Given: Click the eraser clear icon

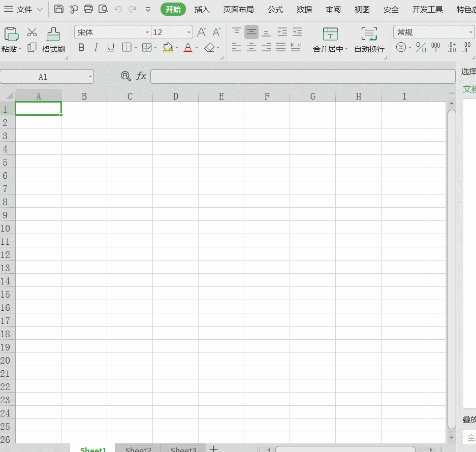Looking at the screenshot, I should (209, 47).
